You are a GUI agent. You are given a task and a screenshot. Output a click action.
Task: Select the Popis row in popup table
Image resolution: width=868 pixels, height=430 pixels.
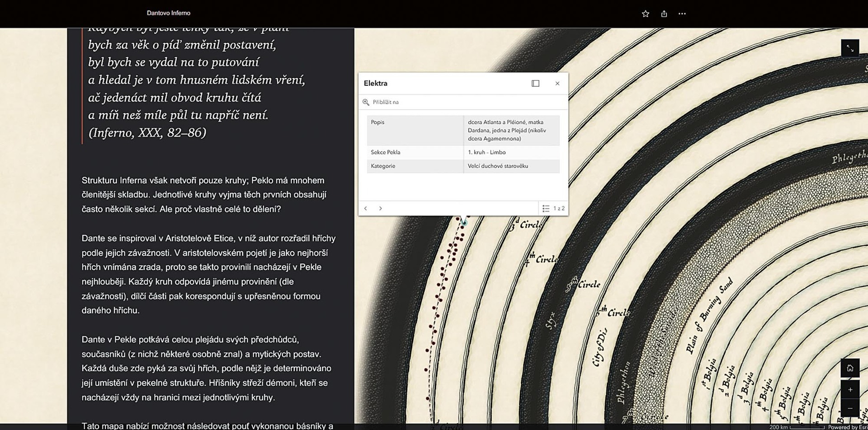point(463,130)
